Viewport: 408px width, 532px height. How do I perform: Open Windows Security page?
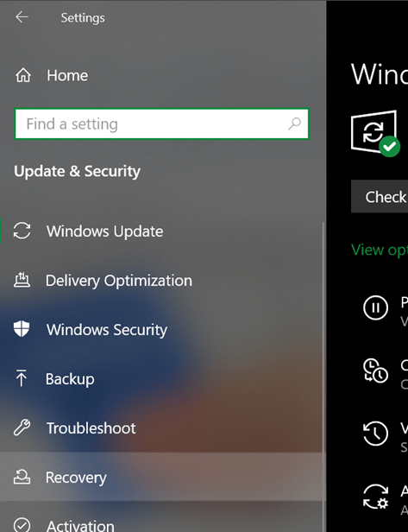click(162, 329)
